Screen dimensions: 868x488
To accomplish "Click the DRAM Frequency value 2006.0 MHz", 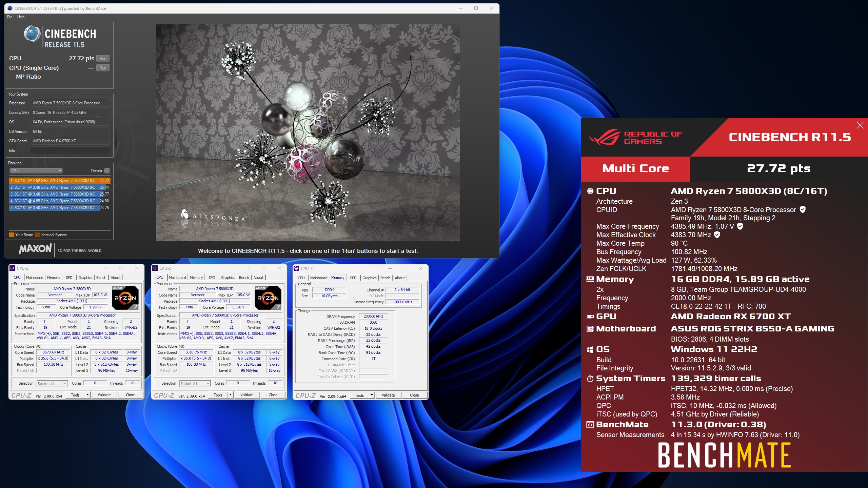I will point(373,317).
